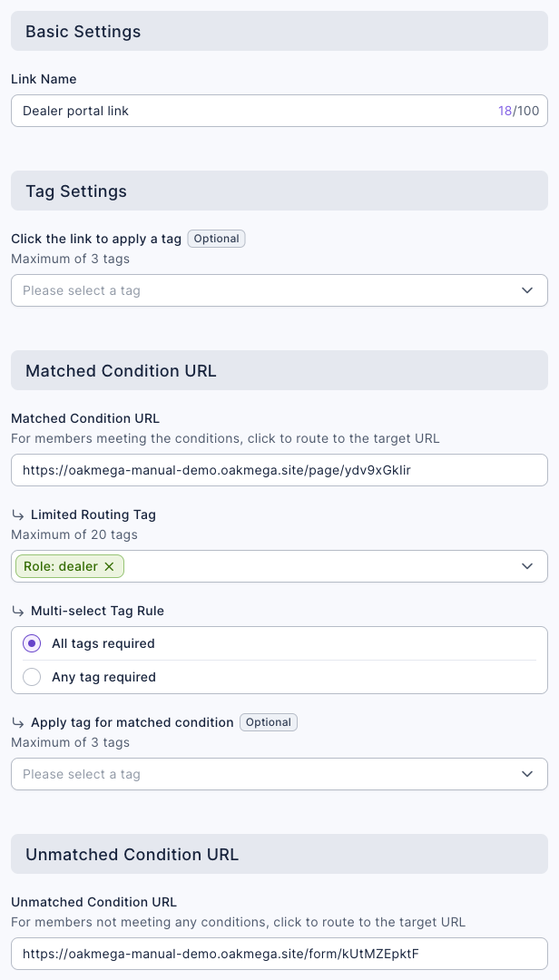This screenshot has height=980, width=559.
Task: Remove the Role: dealer tag
Action: [109, 566]
